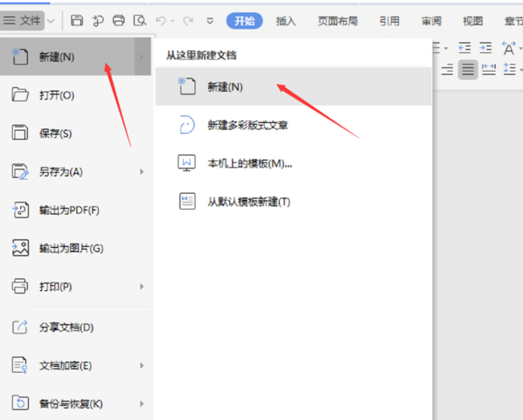The width and height of the screenshot is (523, 420).
Task: Click the increase indent ribbon icon
Action: coord(485,48)
